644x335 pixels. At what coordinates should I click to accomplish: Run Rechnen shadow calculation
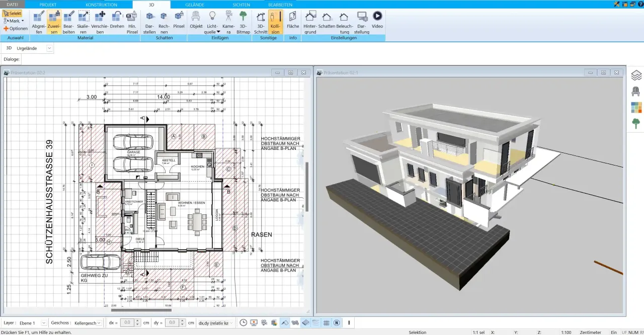pyautogui.click(x=164, y=22)
